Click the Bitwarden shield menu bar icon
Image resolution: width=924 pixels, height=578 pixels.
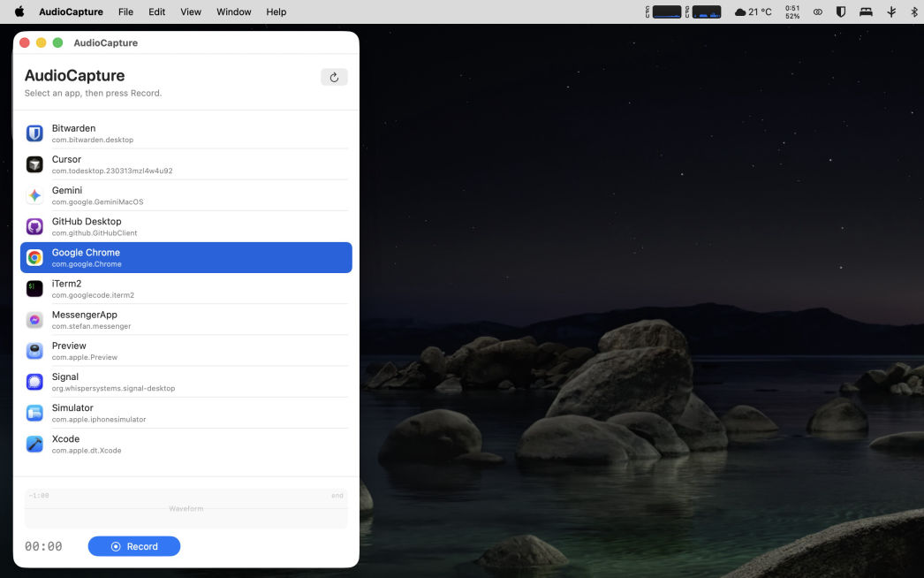841,11
